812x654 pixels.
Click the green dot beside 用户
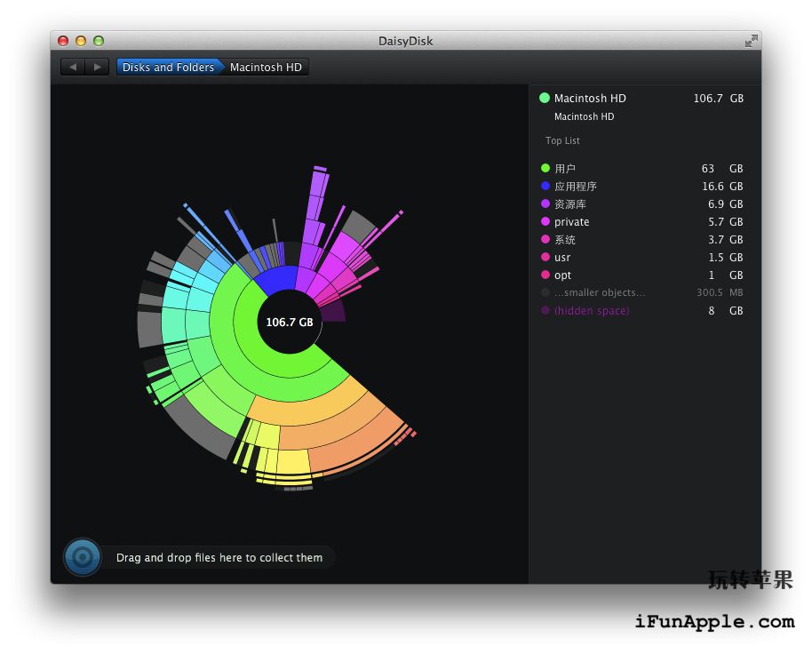tap(545, 168)
